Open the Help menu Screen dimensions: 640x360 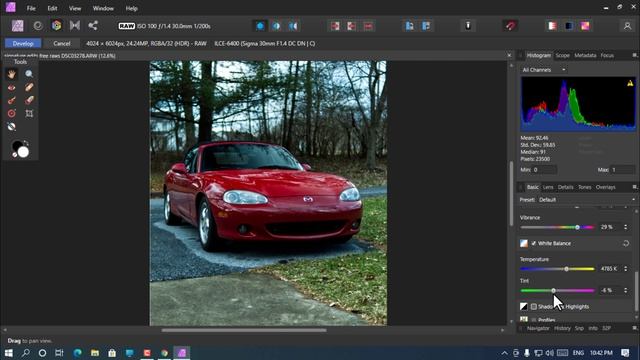click(x=131, y=8)
